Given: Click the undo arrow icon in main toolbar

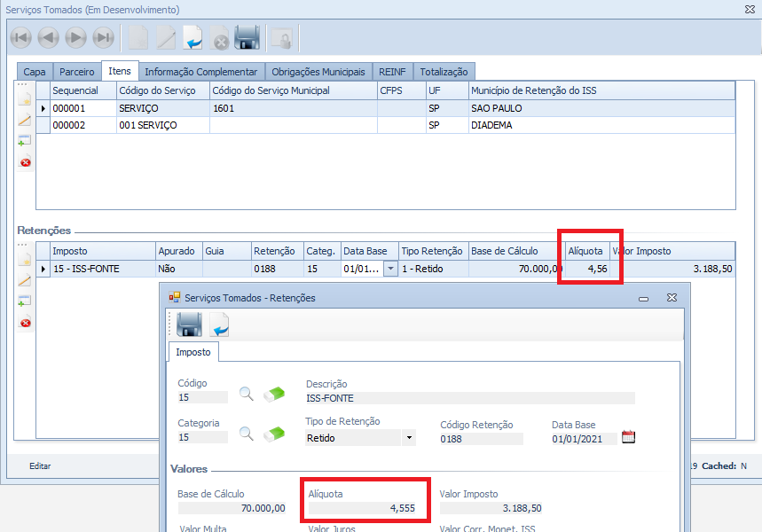Looking at the screenshot, I should (x=192, y=37).
